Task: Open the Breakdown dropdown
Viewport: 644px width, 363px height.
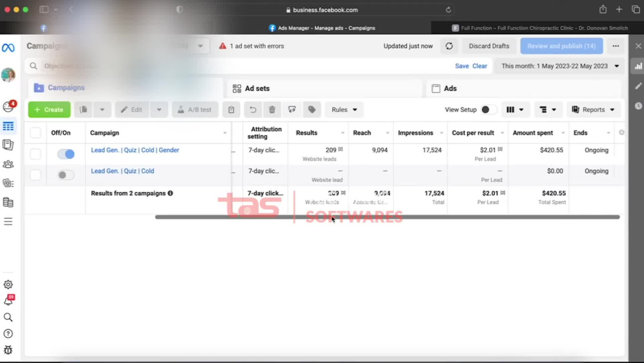Action: pos(548,110)
